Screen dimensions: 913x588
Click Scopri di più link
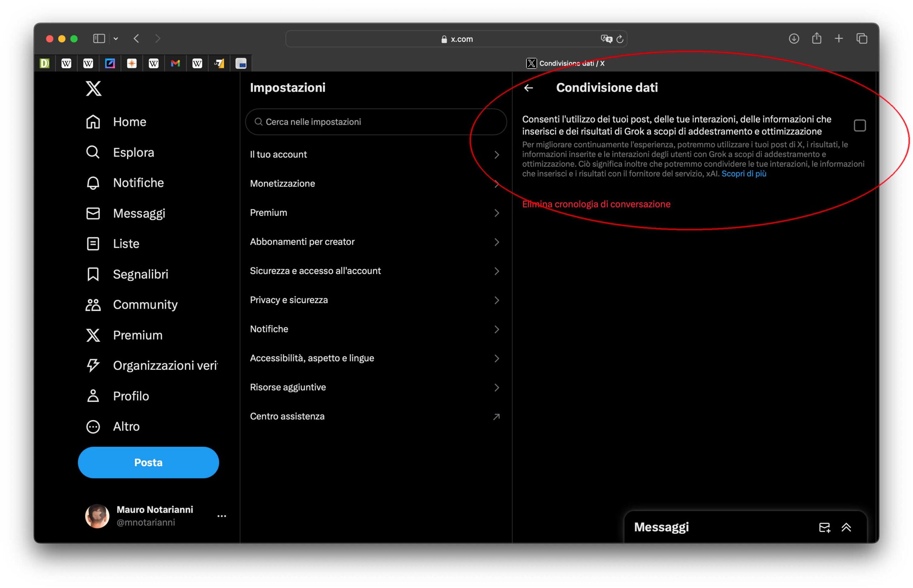pos(744,174)
